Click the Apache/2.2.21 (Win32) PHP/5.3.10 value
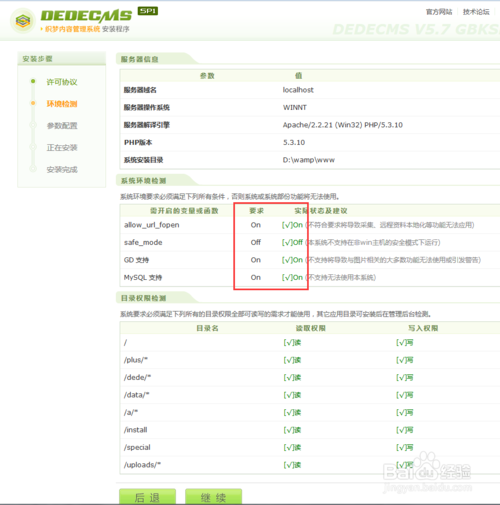The image size is (500, 505). (x=343, y=125)
